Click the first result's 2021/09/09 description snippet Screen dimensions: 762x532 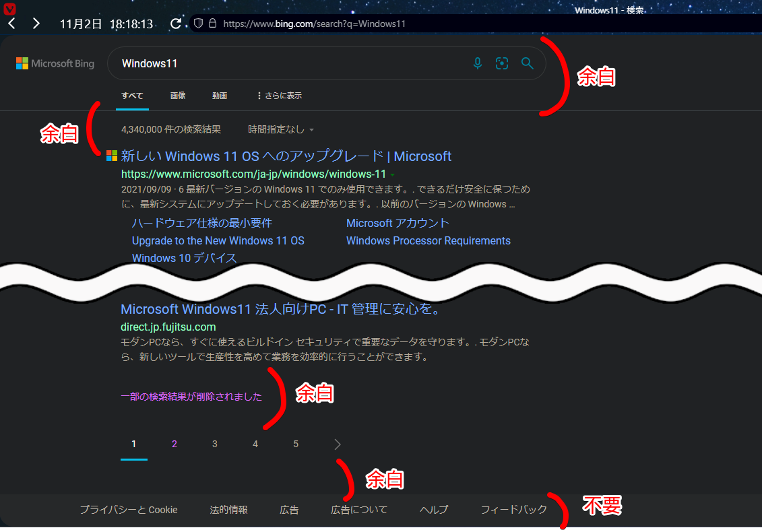(x=325, y=197)
